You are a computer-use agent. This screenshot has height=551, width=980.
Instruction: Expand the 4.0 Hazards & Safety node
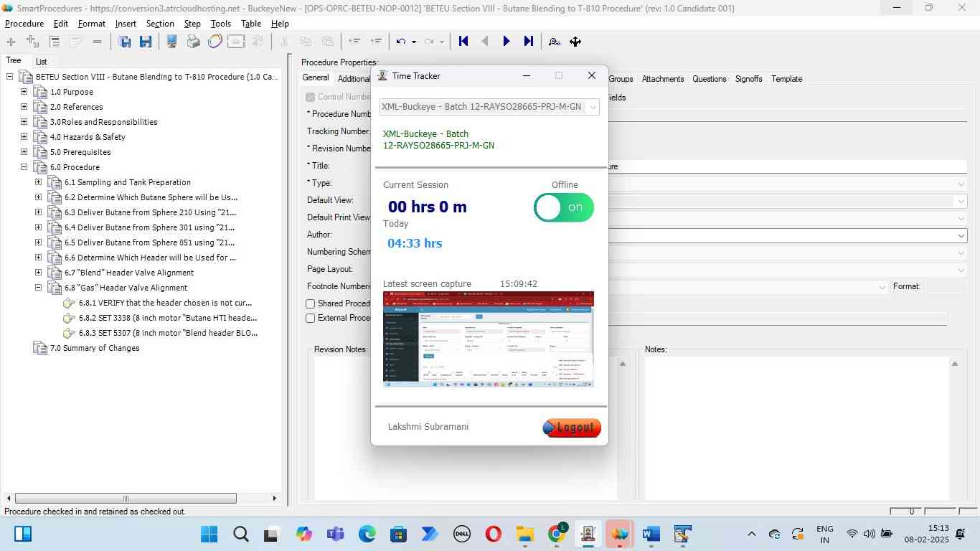coord(24,137)
